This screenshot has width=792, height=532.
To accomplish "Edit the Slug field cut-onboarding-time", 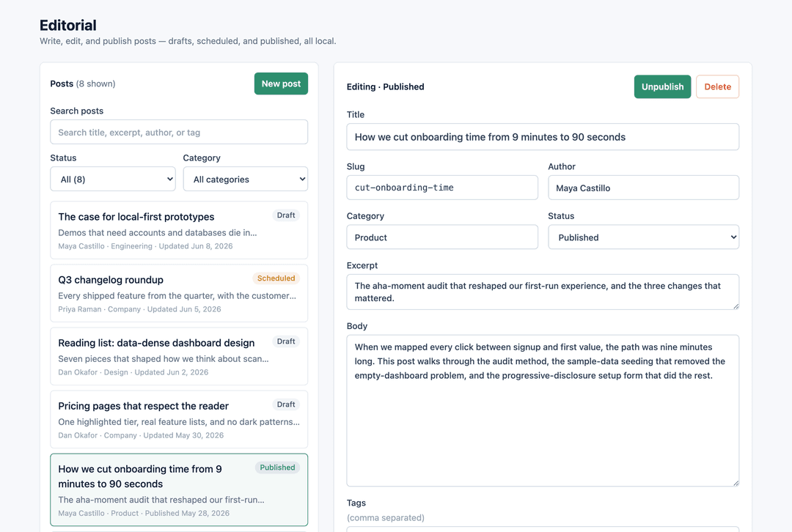I will coord(442,188).
